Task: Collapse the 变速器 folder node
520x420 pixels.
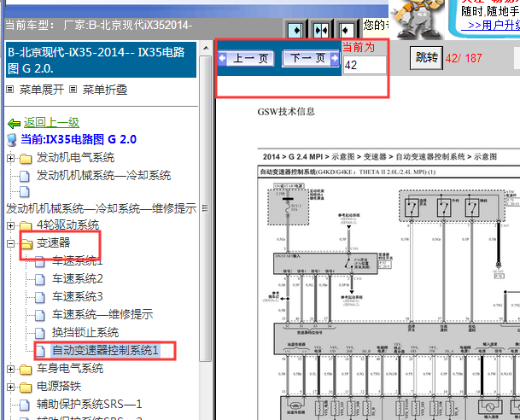Action: point(10,243)
